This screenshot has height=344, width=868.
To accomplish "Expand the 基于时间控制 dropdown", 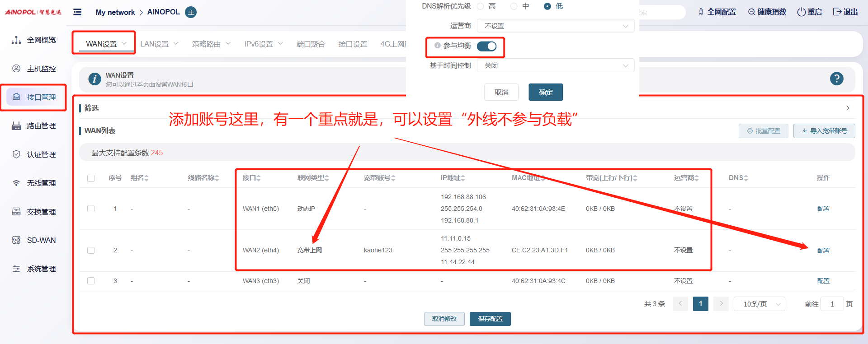I will pos(555,66).
